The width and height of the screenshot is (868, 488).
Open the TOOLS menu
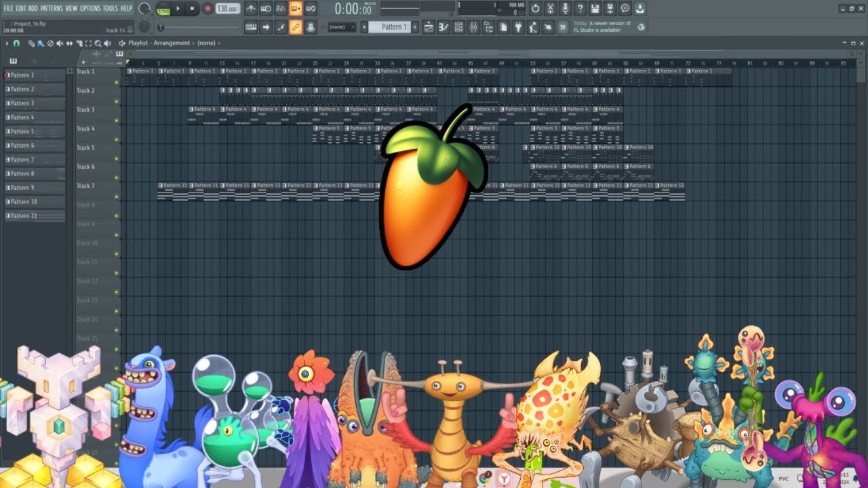[110, 8]
